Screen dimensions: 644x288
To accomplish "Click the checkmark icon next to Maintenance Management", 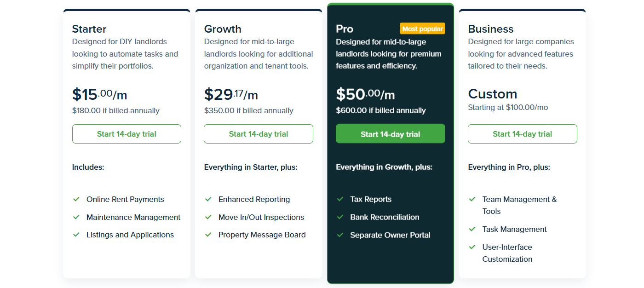I will point(76,217).
